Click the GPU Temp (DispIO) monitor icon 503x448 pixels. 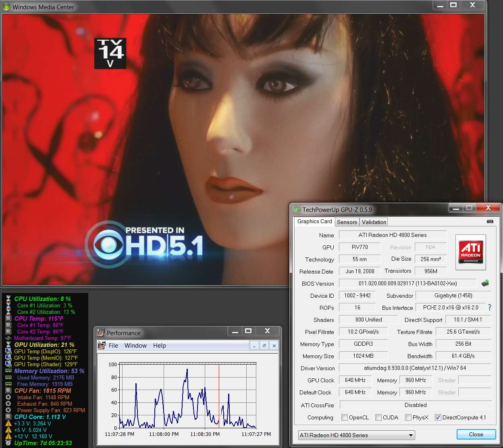tap(8, 351)
